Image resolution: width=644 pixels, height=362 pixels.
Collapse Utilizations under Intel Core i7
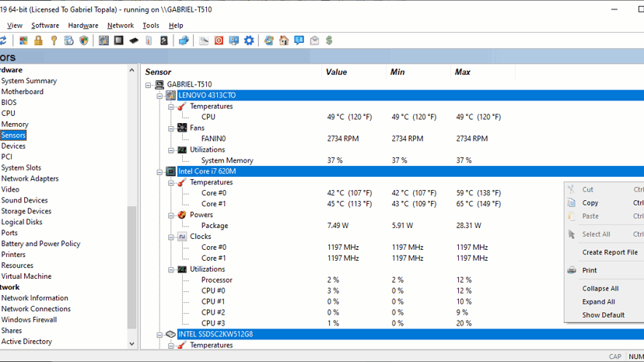click(171, 269)
